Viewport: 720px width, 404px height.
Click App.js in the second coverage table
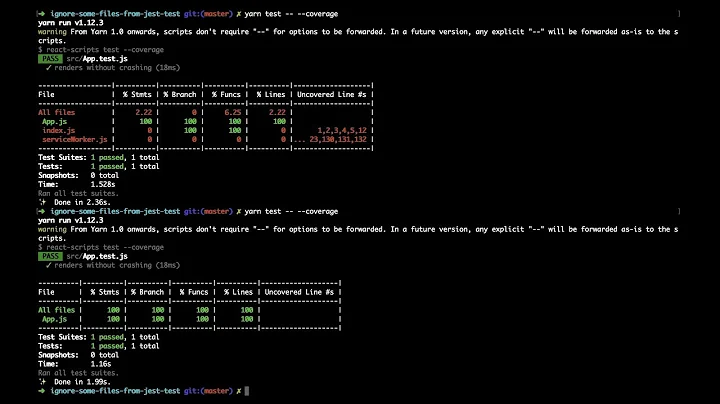[56, 319]
